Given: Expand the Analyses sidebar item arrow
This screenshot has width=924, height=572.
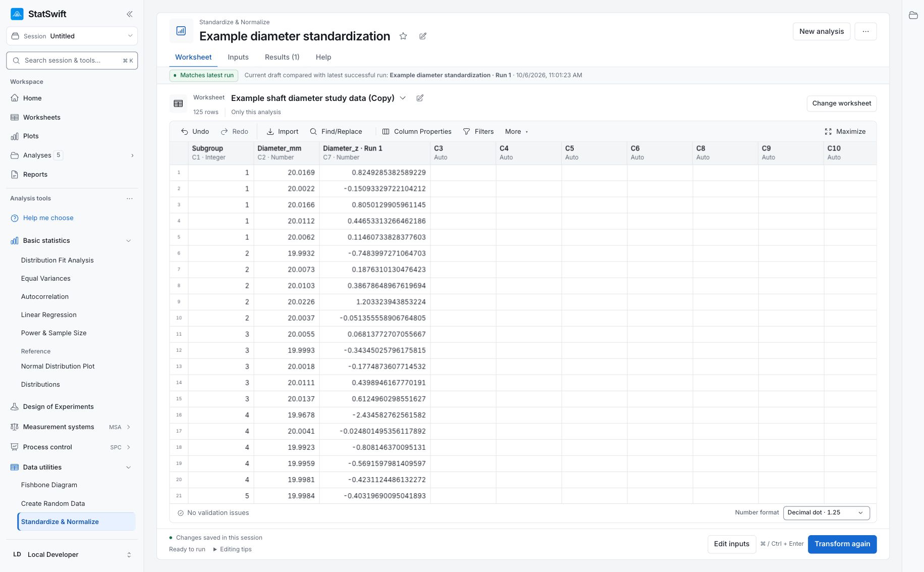Looking at the screenshot, I should 132,155.
